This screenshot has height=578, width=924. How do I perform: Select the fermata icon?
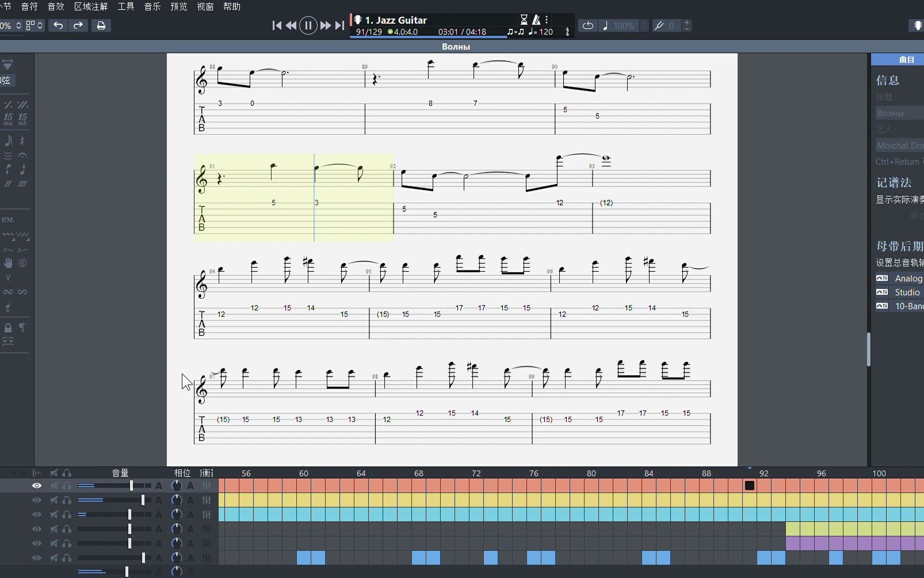point(22,155)
